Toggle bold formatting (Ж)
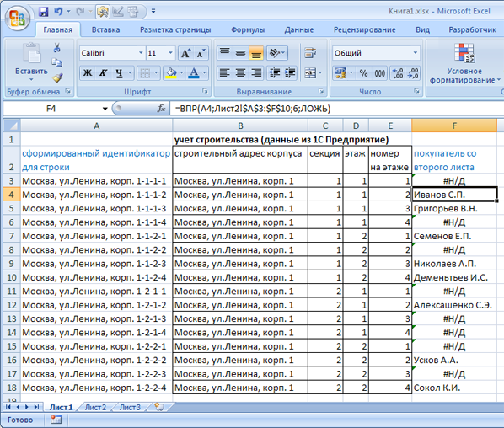The image size is (504, 428). tap(87, 73)
